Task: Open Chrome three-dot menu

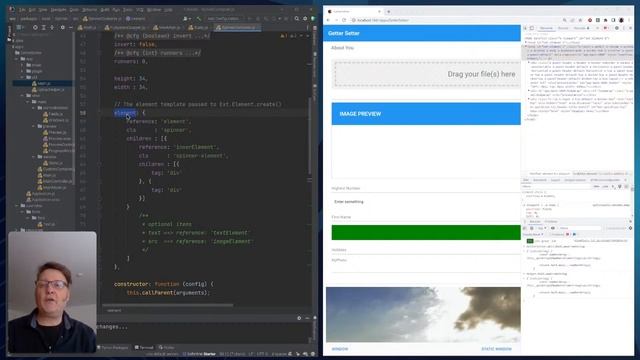Action: coord(629,20)
